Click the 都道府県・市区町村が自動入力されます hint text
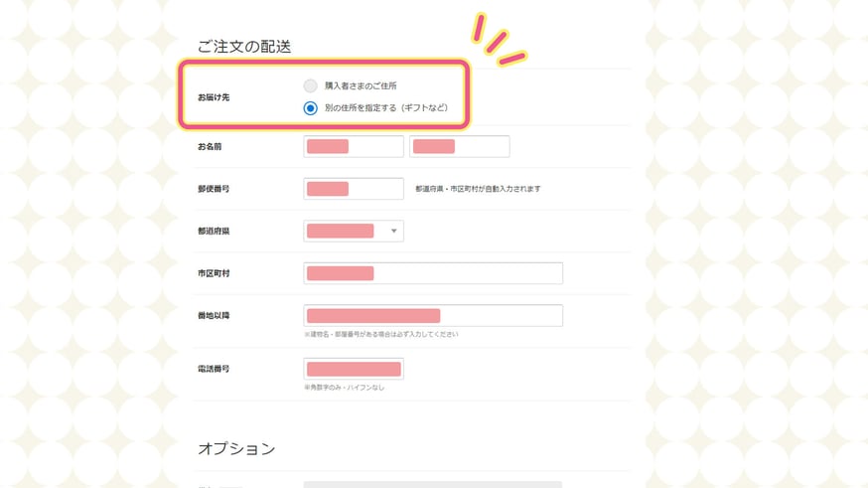Screen dimensions: 868x488 coord(478,189)
